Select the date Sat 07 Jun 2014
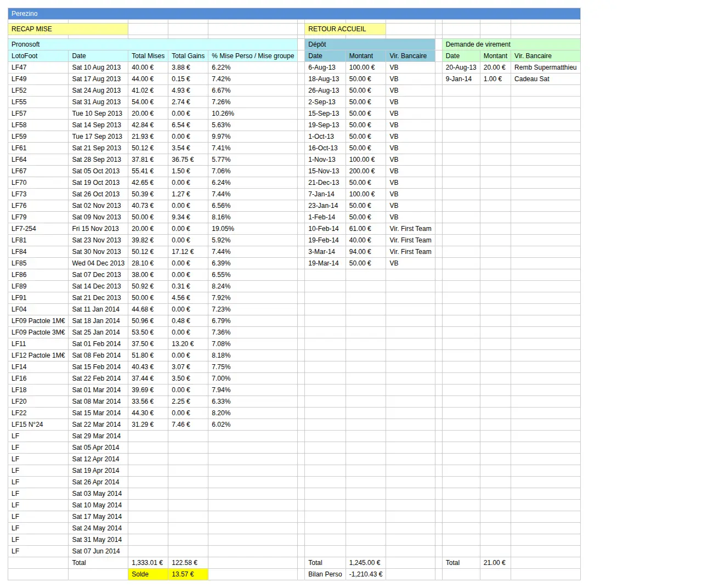Screen dimensions: 702x588 [x=98, y=551]
